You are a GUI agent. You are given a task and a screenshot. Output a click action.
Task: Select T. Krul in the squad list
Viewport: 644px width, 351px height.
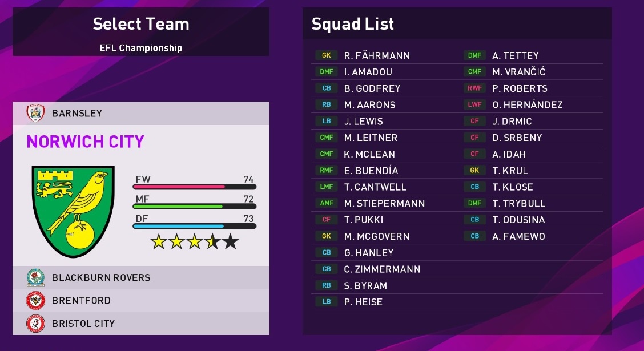click(x=510, y=171)
